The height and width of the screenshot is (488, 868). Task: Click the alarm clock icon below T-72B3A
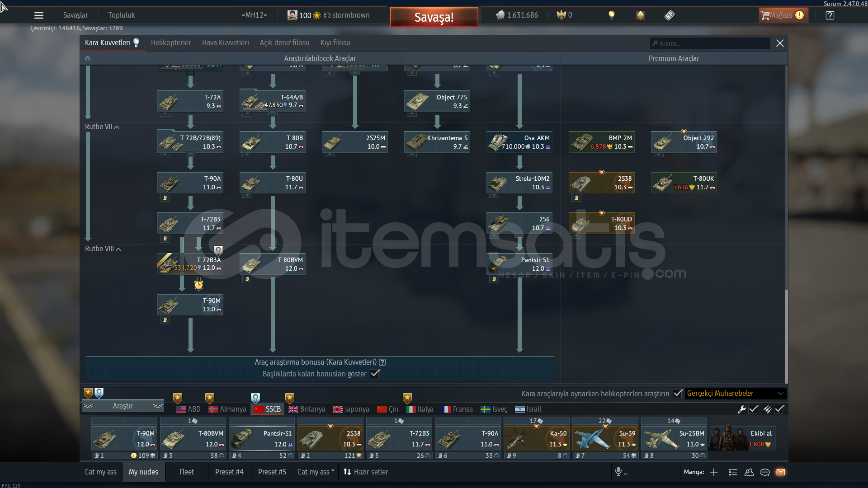tap(198, 285)
